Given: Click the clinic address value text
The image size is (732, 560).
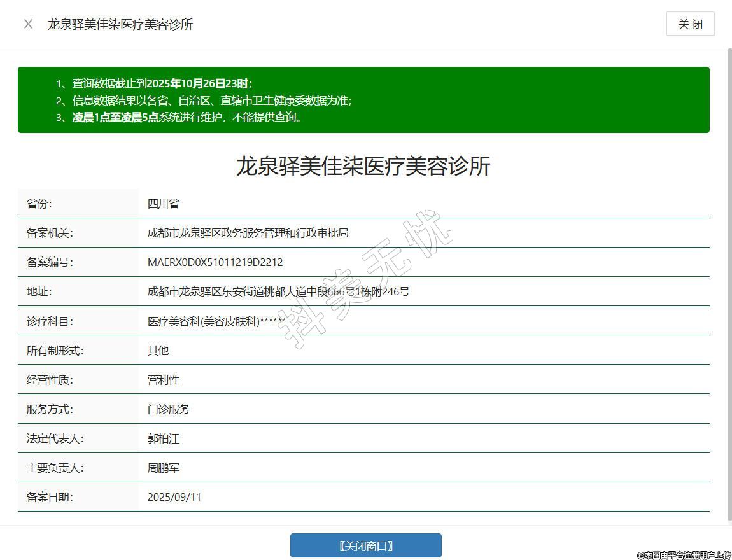Looking at the screenshot, I should click(278, 291).
